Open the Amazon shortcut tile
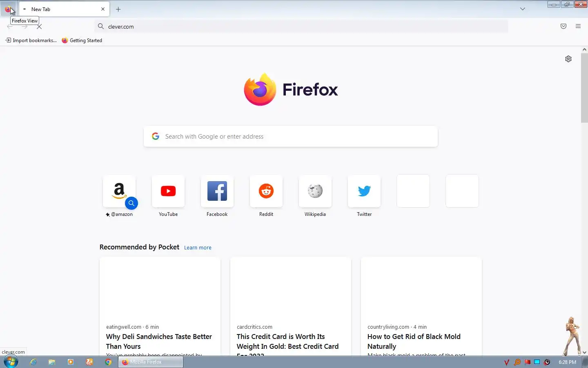Screen dimensions: 588x368 (119, 191)
